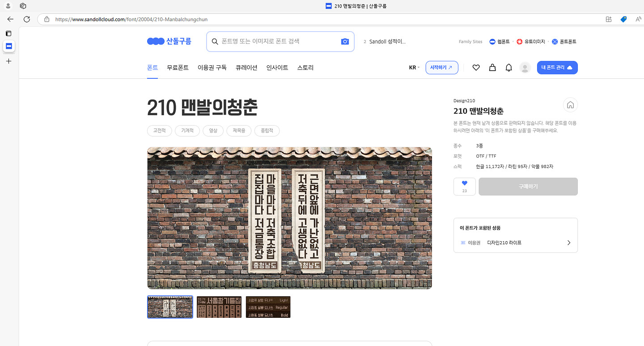Image resolution: width=644 pixels, height=346 pixels.
Task: Click the 내 폰트 관리 button
Action: pos(557,68)
